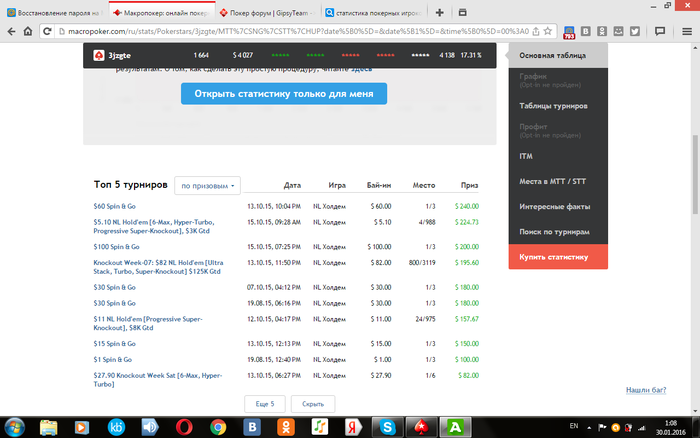This screenshot has height=438, width=700.
Task: Show hidden system tray icons arrow
Action: pos(589,428)
